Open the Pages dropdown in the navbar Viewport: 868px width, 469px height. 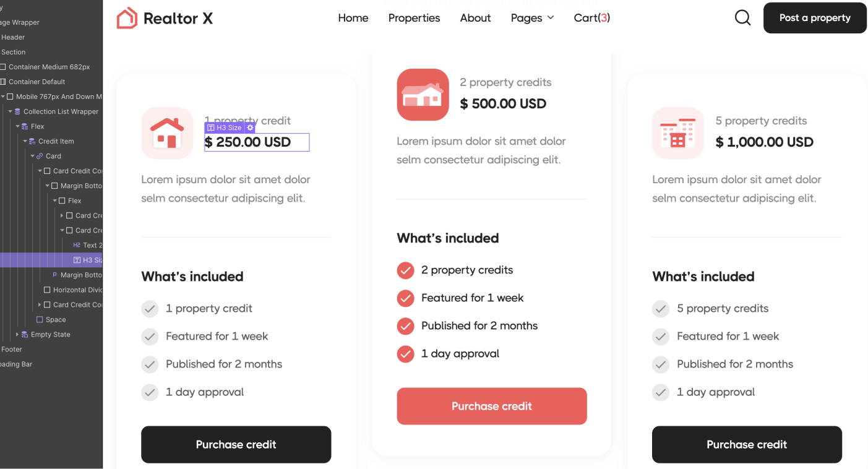click(531, 18)
